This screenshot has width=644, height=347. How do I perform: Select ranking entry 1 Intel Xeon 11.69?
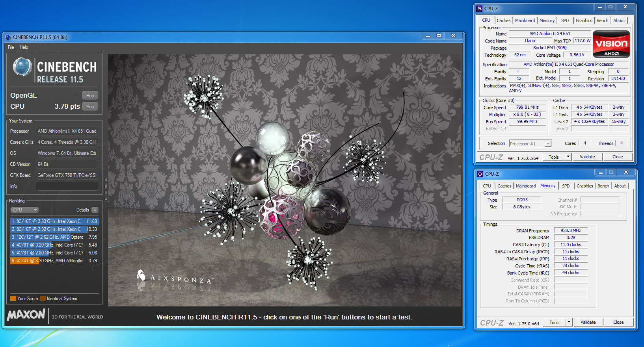(x=54, y=221)
